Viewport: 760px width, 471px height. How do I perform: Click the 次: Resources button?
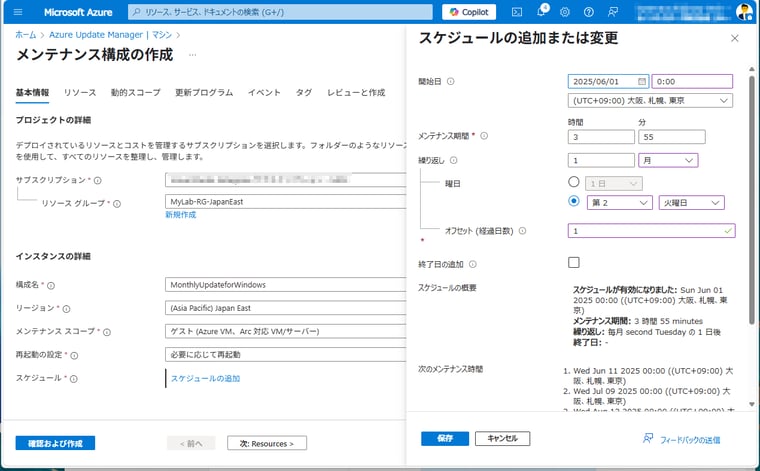[267, 443]
